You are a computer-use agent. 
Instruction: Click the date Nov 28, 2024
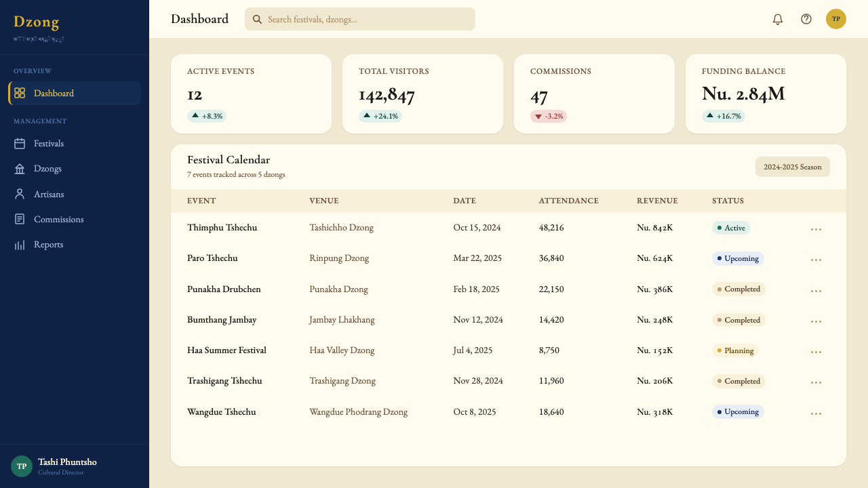[x=478, y=381]
